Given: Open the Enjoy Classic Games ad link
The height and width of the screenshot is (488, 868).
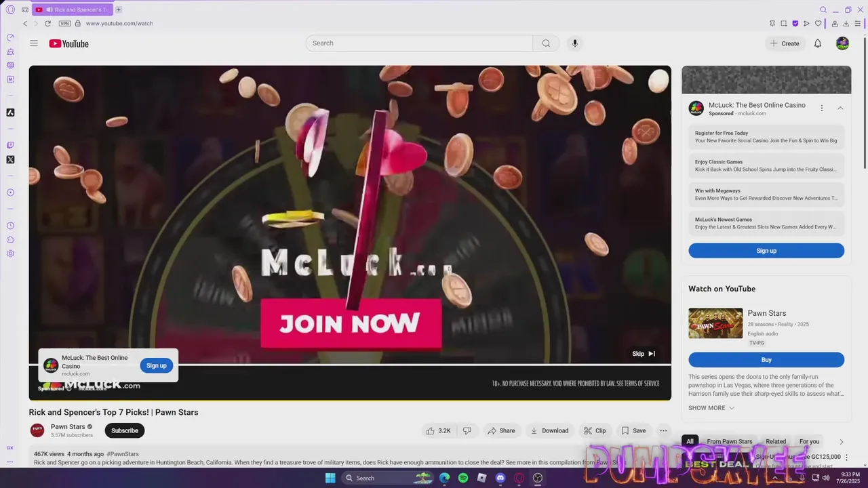Looking at the screenshot, I should coord(766,166).
